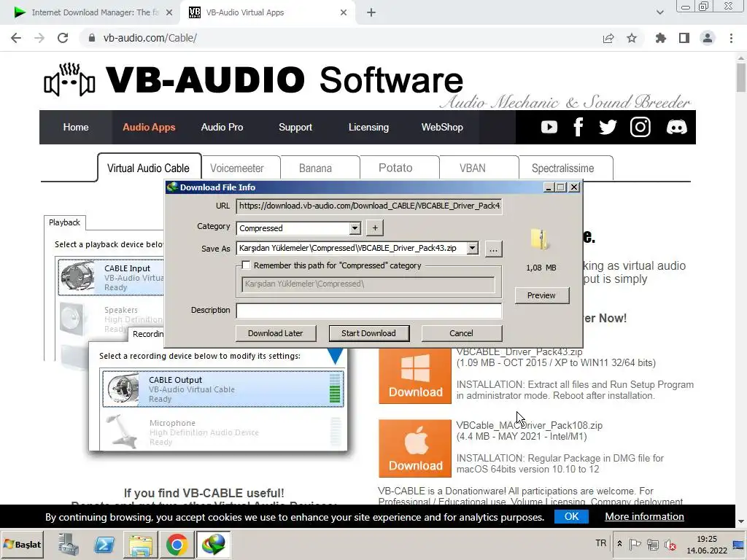Open Audio Pro navigation item
747x560 pixels.
point(222,127)
